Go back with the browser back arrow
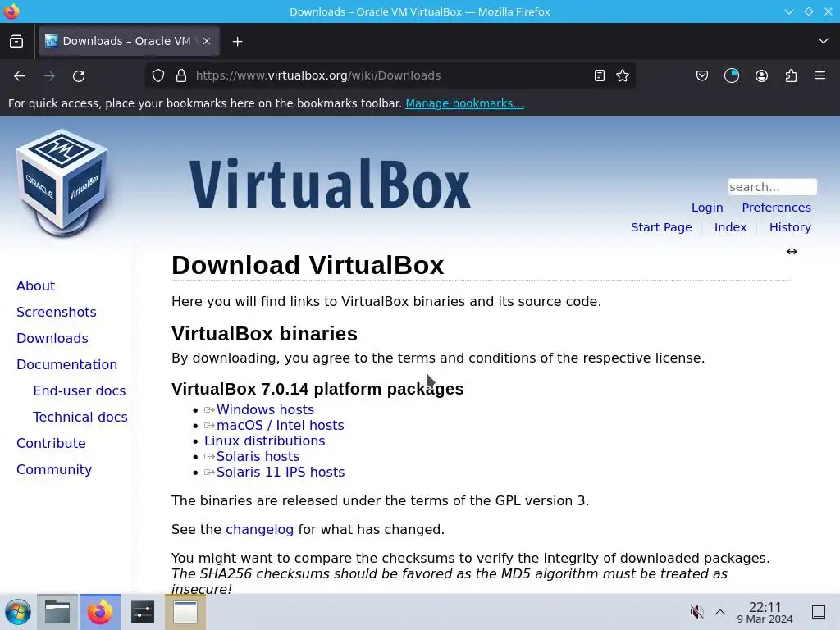 [20, 76]
